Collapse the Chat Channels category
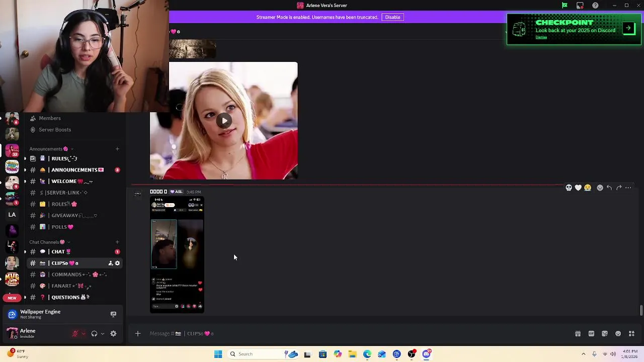 tap(50, 242)
